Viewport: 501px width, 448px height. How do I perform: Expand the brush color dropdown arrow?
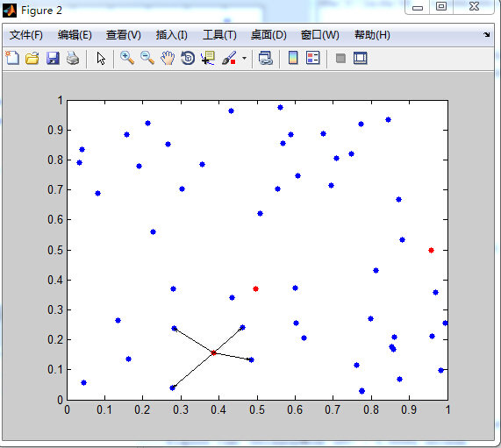(245, 59)
